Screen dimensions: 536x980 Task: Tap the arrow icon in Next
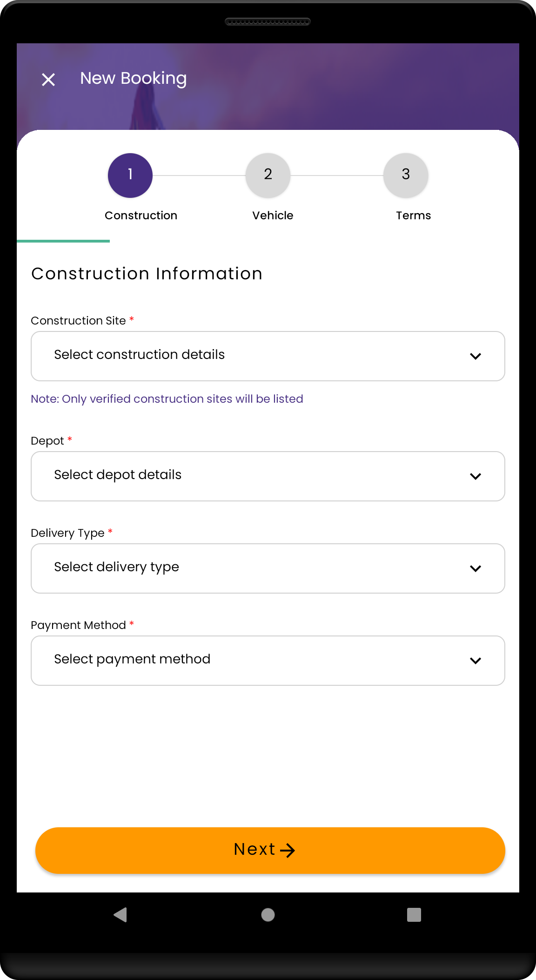click(x=288, y=851)
